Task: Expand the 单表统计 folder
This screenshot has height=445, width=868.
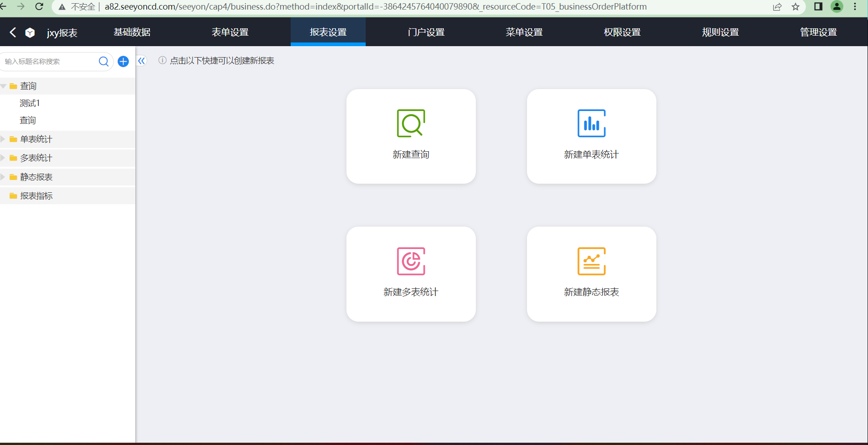Action: (3, 139)
